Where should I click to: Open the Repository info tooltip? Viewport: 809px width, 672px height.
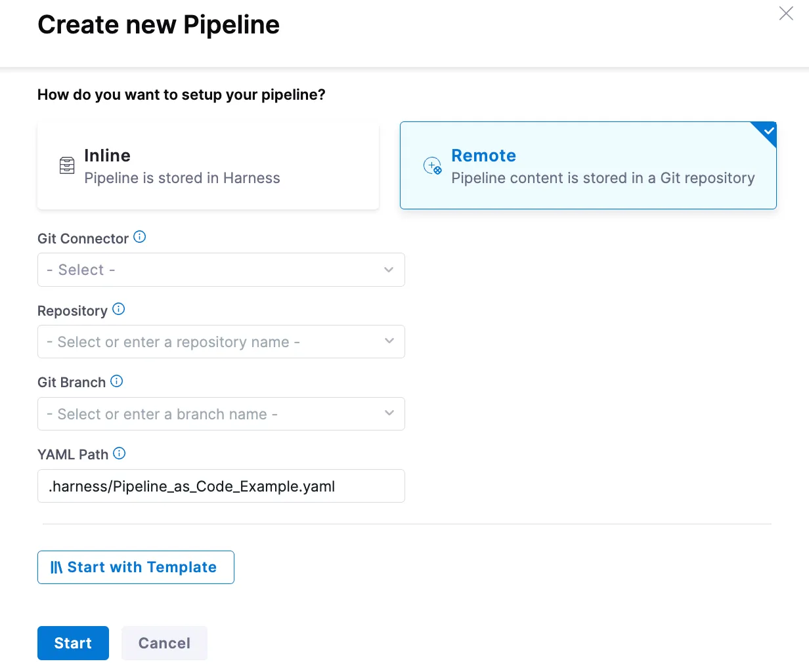click(x=118, y=309)
